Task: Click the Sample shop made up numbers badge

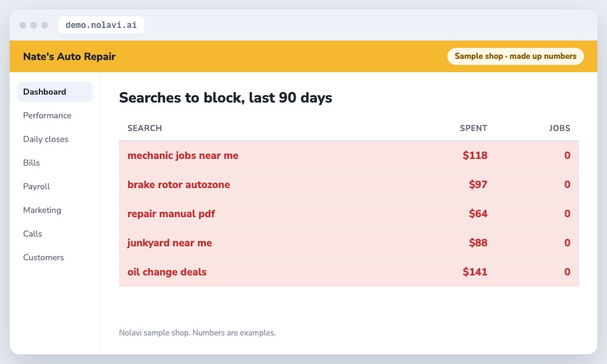Action: 515,56
